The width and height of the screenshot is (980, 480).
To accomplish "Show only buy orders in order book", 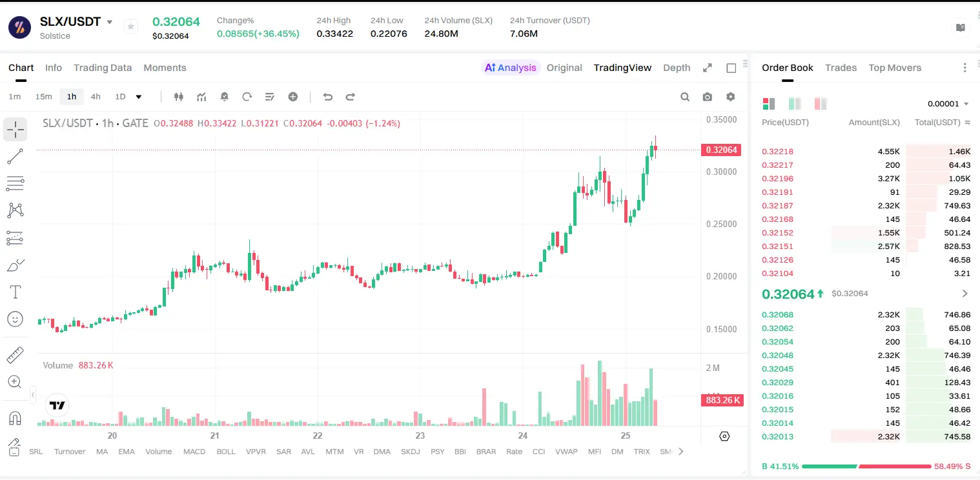I will pos(795,104).
